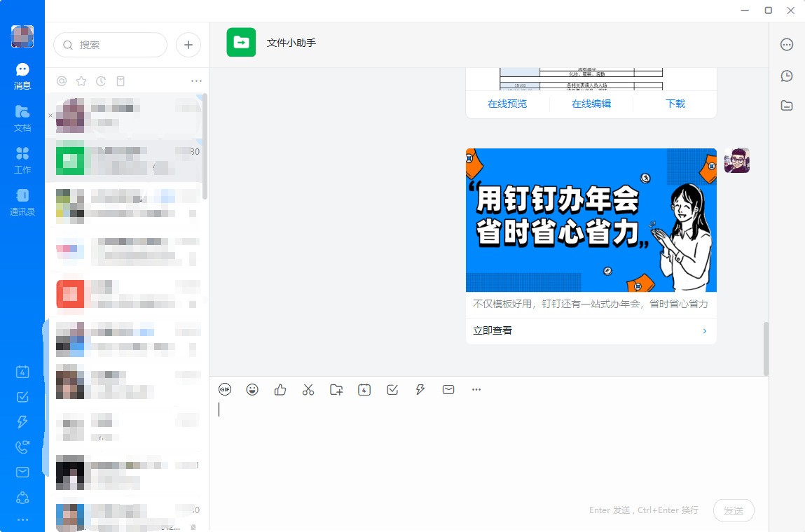Open the DING lightning icon in left sidebar
The height and width of the screenshot is (532, 805).
pyautogui.click(x=22, y=421)
